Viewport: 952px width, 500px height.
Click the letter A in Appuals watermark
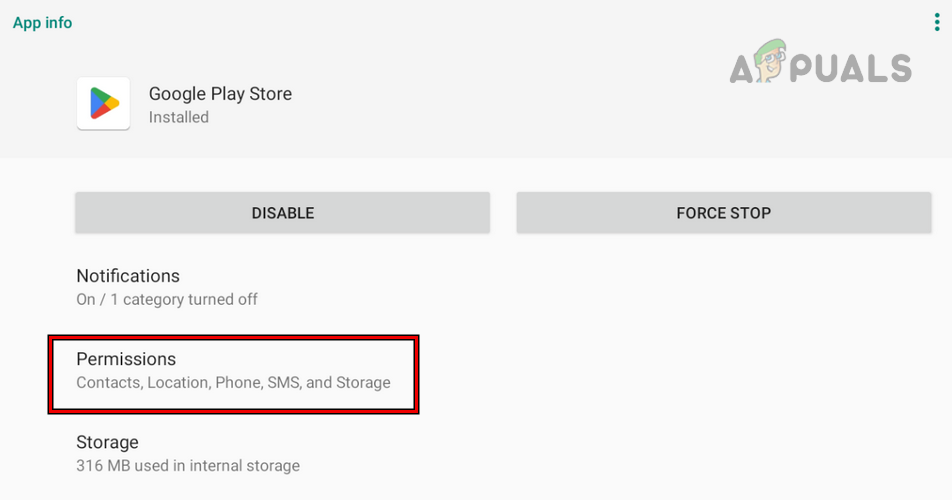click(x=744, y=68)
